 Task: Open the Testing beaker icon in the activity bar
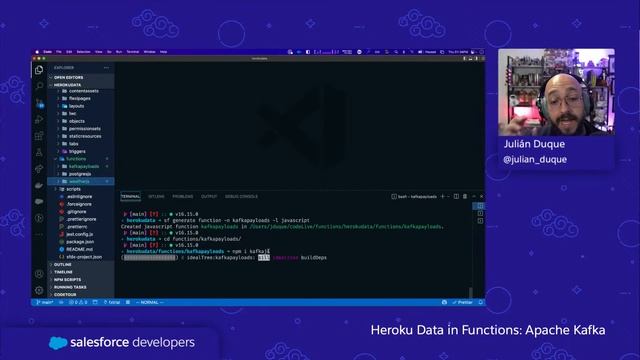pos(39,152)
